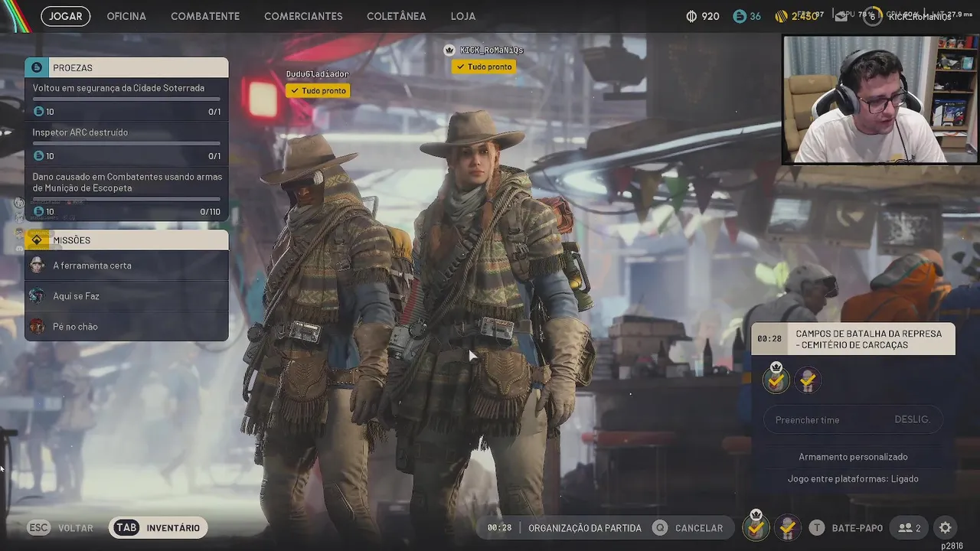
Task: Click the second squad avatar in the matchmaking panel
Action: point(807,380)
